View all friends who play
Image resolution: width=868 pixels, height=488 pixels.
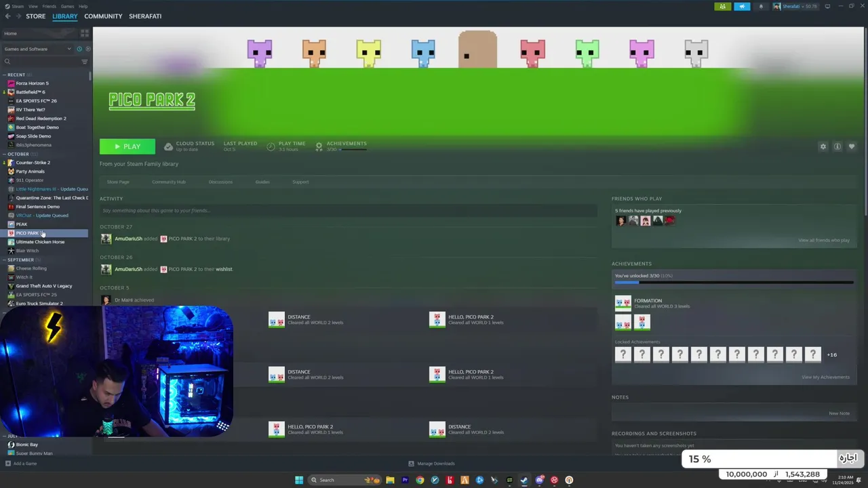[824, 240]
